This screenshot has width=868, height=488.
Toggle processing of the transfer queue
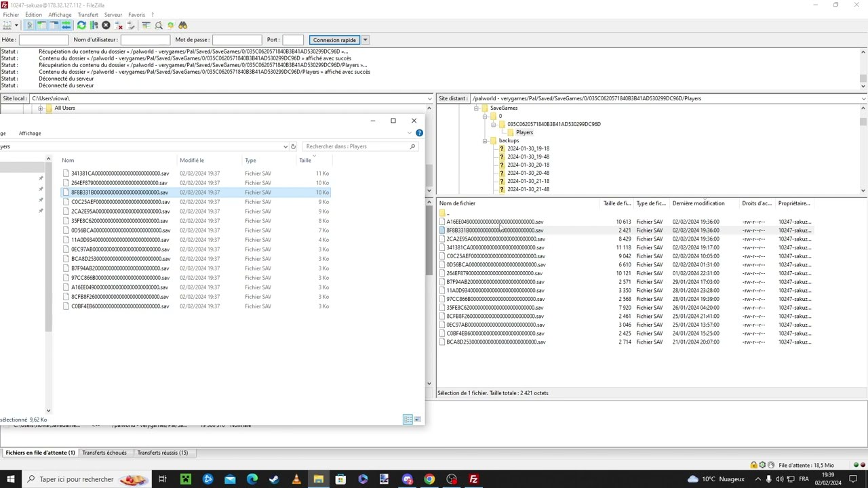(x=94, y=25)
